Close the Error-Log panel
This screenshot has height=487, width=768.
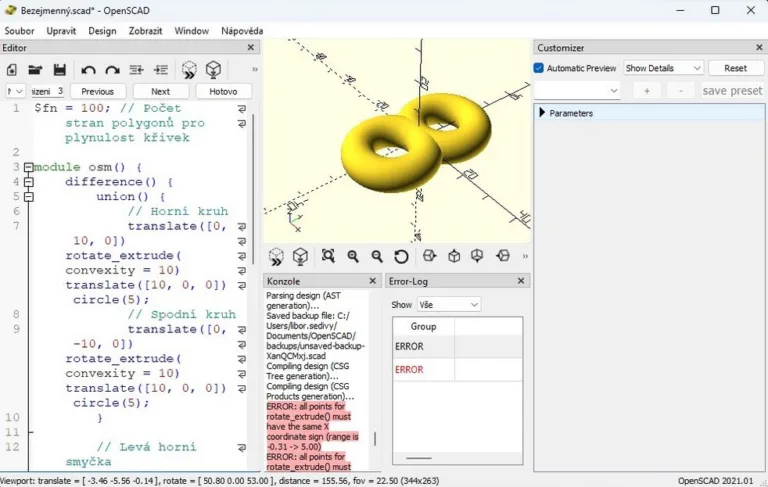(521, 281)
